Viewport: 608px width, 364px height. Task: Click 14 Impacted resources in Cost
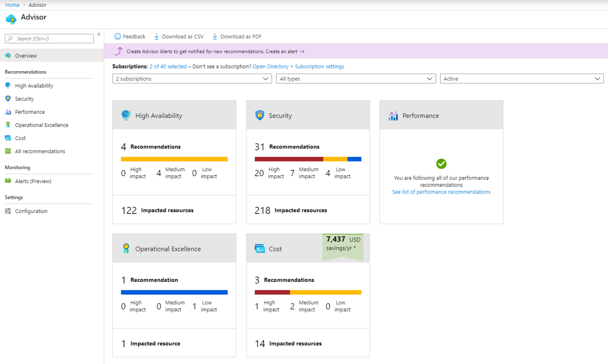point(288,343)
